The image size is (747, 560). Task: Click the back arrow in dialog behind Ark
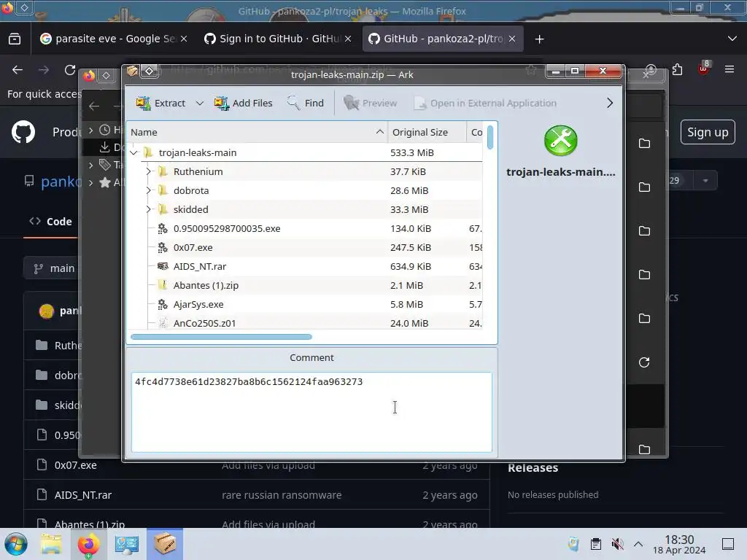pyautogui.click(x=94, y=106)
